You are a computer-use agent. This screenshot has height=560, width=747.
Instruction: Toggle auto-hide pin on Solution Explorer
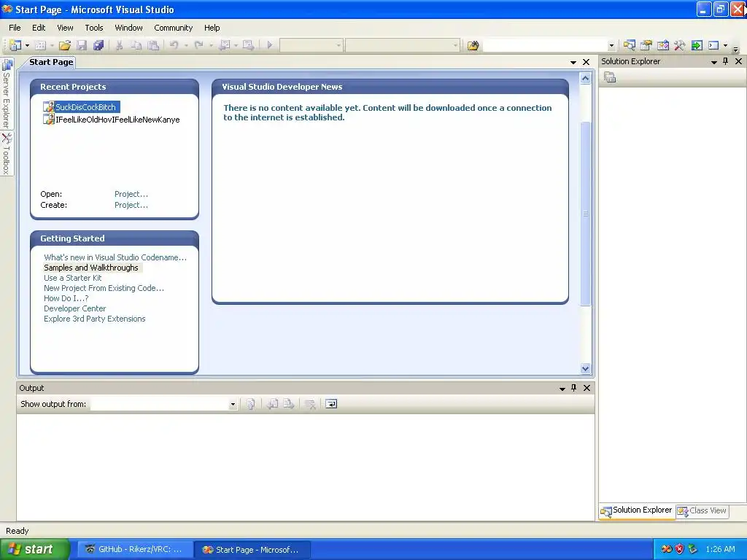click(726, 61)
